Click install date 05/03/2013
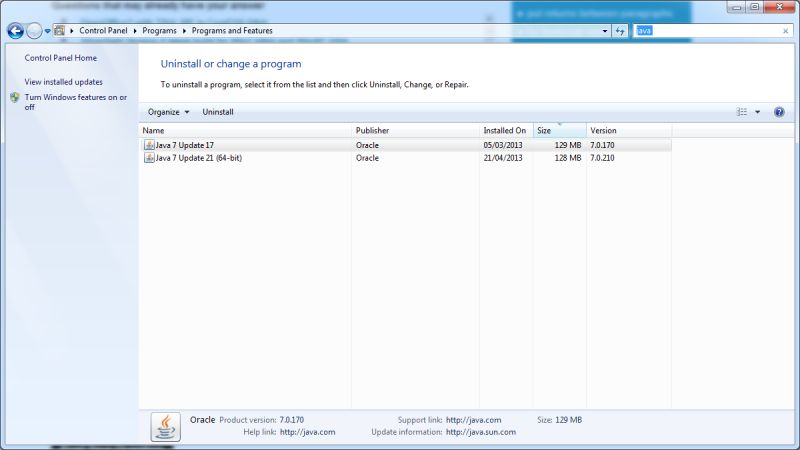 coord(503,145)
